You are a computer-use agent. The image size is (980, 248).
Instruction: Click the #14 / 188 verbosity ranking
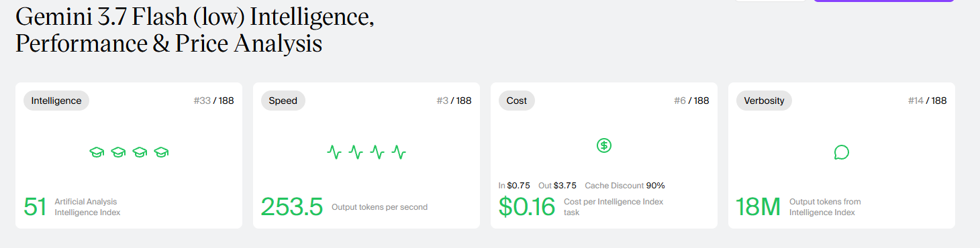click(927, 101)
